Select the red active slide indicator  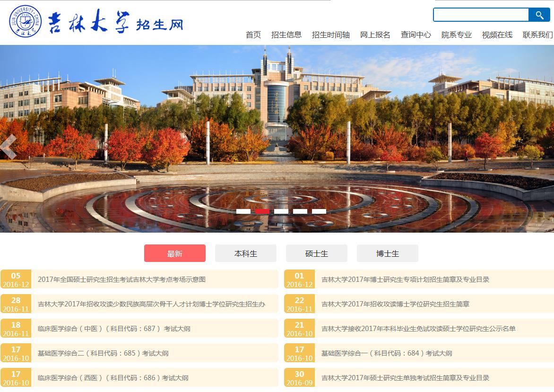(x=262, y=211)
